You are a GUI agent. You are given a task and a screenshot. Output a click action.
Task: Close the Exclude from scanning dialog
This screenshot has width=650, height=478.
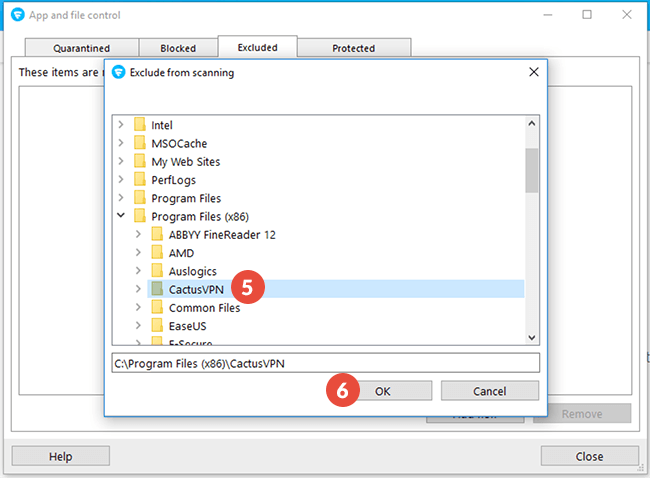coord(534,72)
